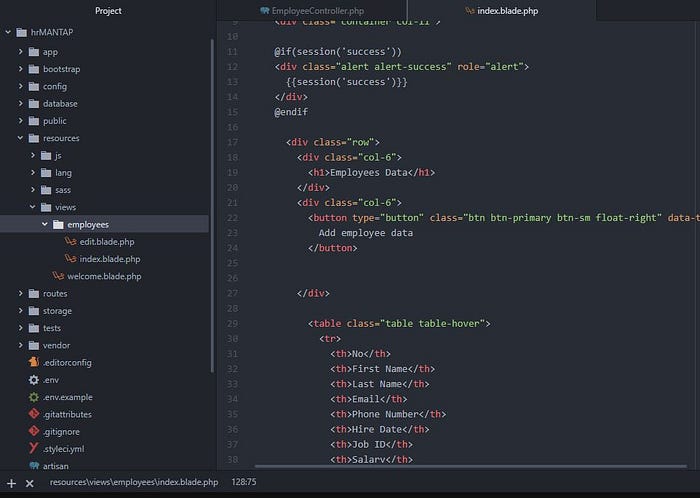
Task: Collapse the resources folder
Action: (21, 138)
